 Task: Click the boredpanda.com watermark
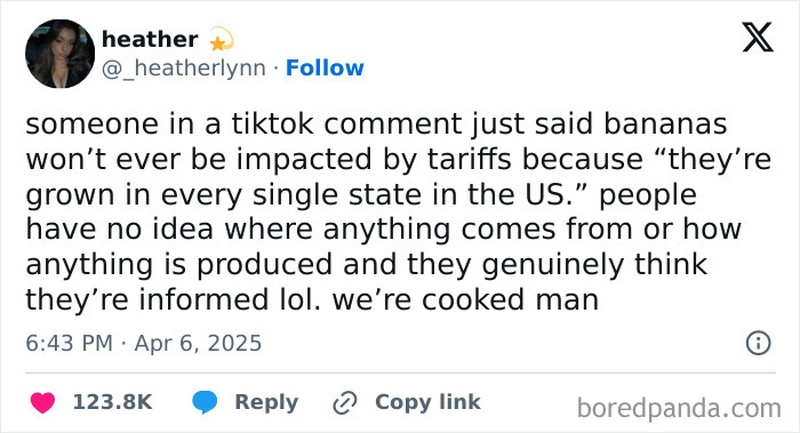pyautogui.click(x=679, y=407)
